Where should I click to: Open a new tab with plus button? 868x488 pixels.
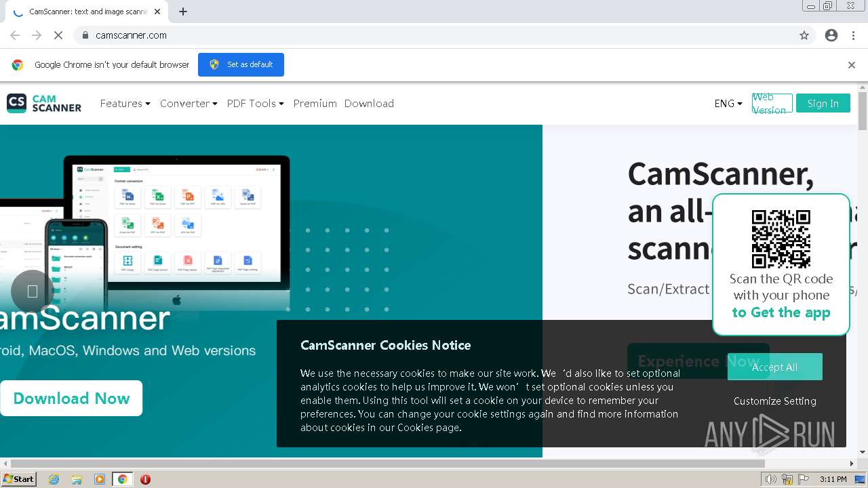(183, 12)
